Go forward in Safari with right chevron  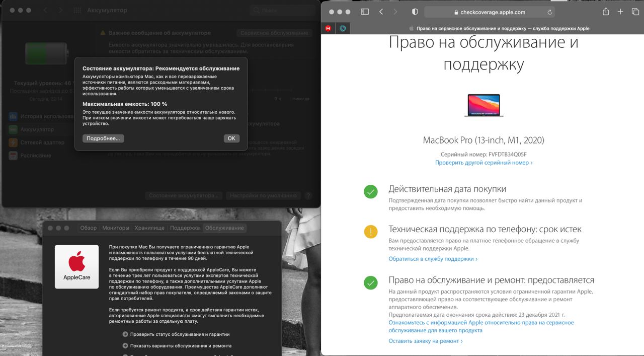coord(395,12)
